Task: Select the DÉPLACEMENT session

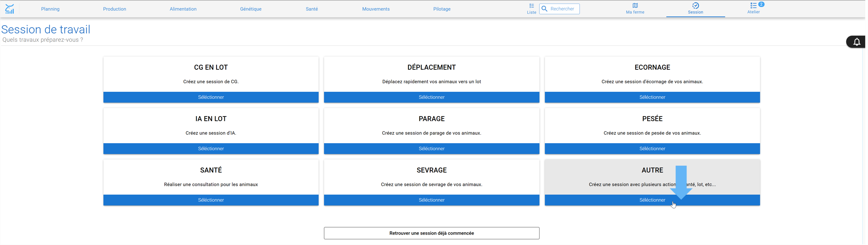Action: [432, 97]
